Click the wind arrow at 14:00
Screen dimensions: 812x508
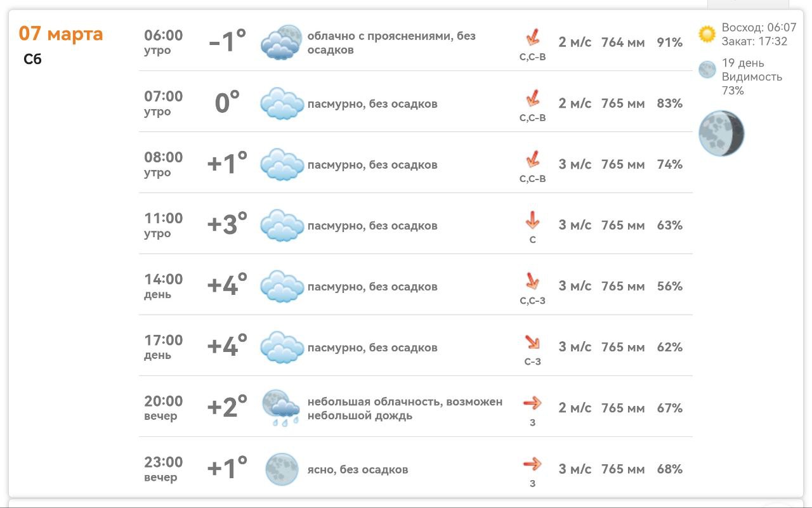click(532, 281)
